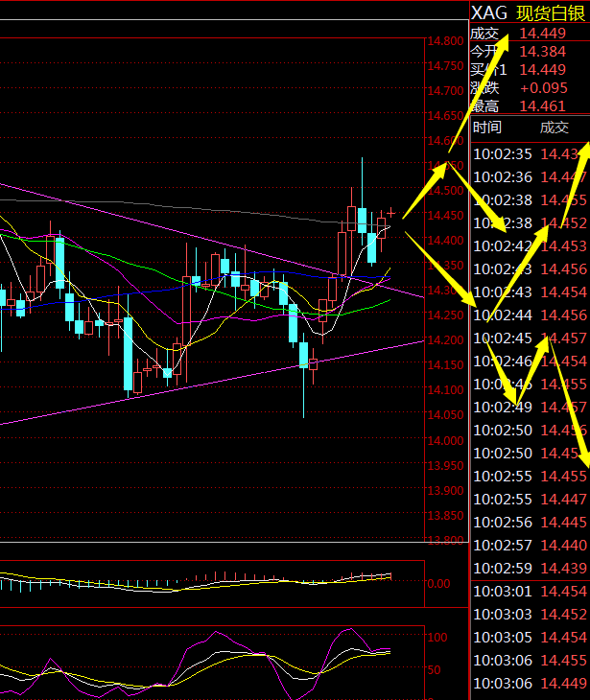Click the 14.400 label on the price axis
The height and width of the screenshot is (700, 590).
point(445,241)
